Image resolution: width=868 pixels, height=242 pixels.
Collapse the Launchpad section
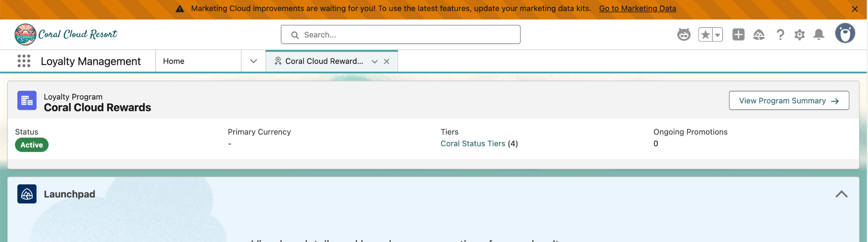(x=841, y=194)
